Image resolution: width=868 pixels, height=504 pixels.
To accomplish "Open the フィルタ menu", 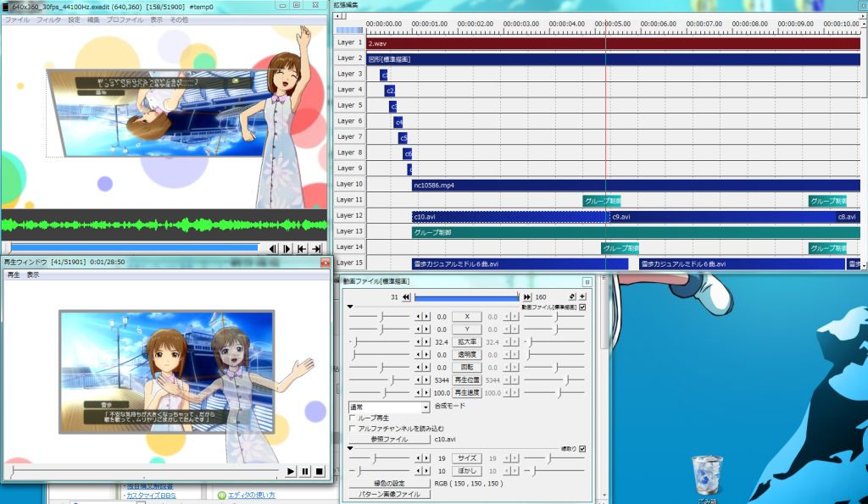I will [x=48, y=19].
